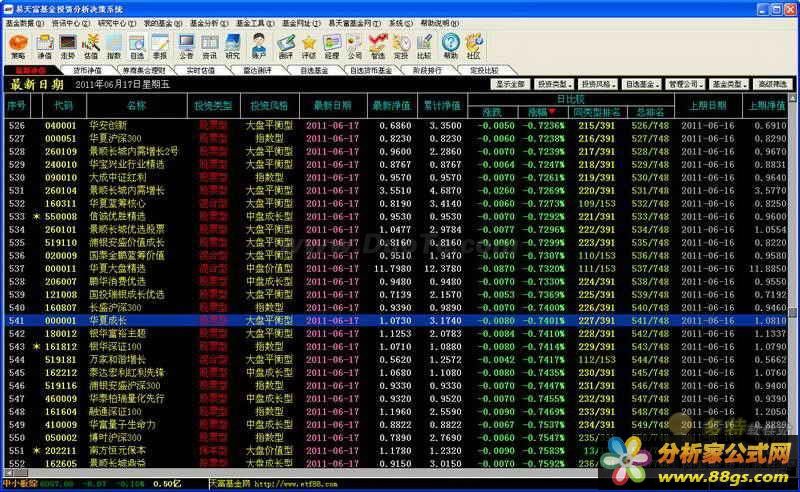
Task: Open the 基金数据 menu
Action: [x=25, y=23]
